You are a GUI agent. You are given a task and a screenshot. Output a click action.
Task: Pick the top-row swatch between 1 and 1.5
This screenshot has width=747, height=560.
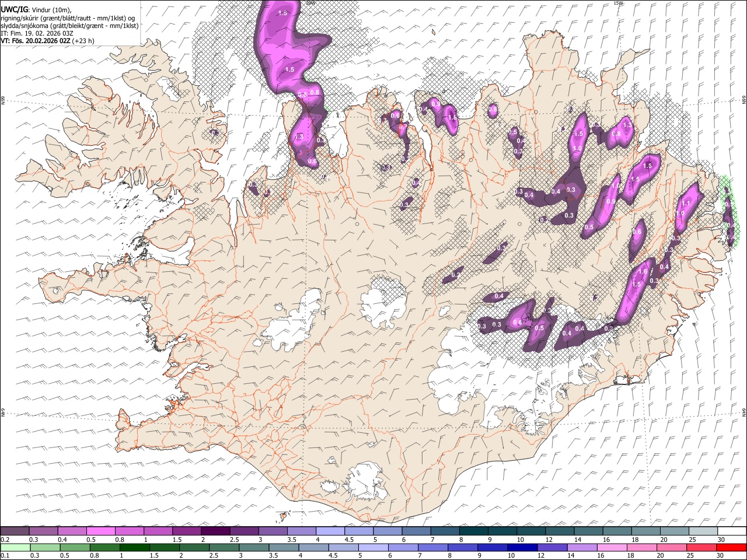[158, 531]
